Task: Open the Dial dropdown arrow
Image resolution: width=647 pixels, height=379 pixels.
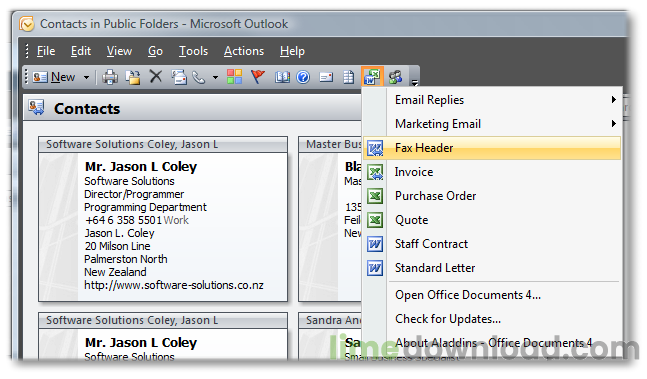Action: 215,78
